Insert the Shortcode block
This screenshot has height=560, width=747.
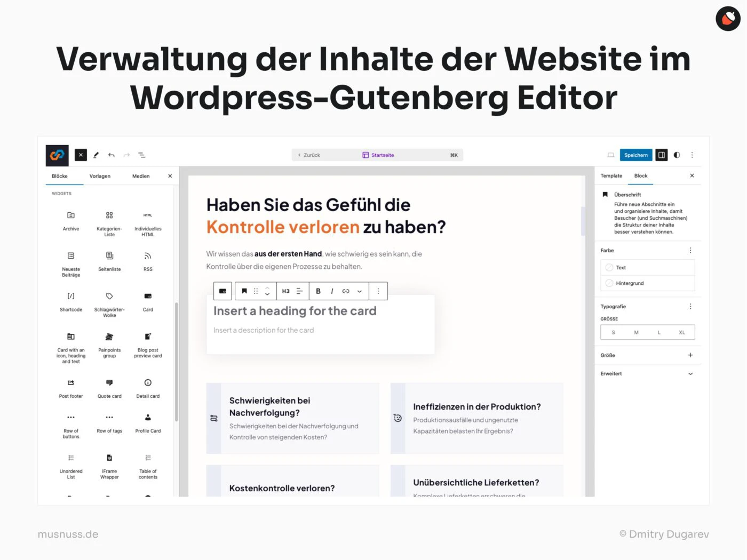(71, 302)
